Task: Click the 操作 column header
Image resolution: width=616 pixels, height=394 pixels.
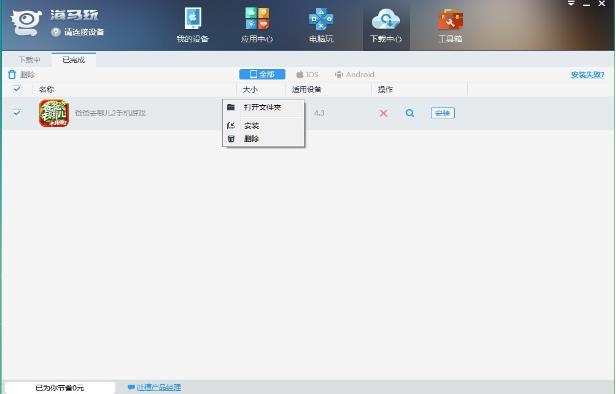Action: 385,89
